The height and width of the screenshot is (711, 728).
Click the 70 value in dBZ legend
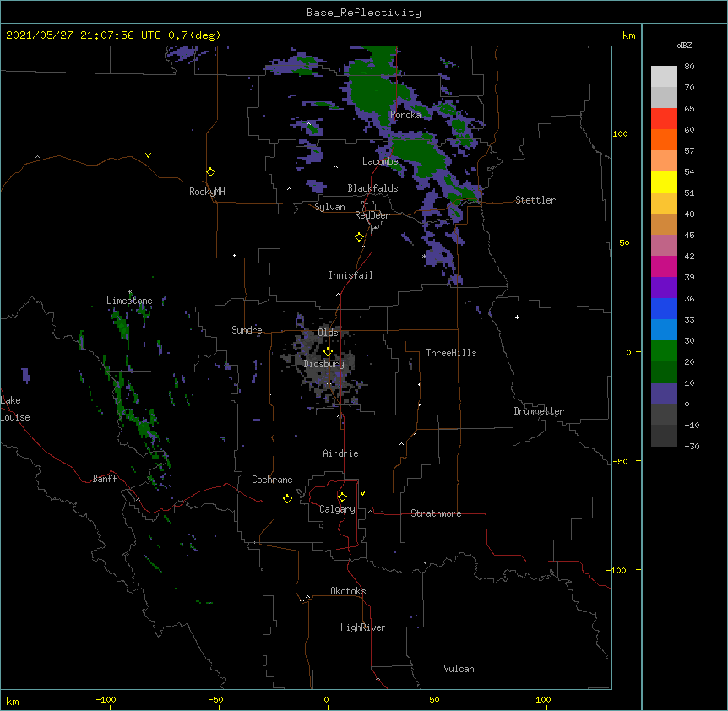[x=689, y=87]
